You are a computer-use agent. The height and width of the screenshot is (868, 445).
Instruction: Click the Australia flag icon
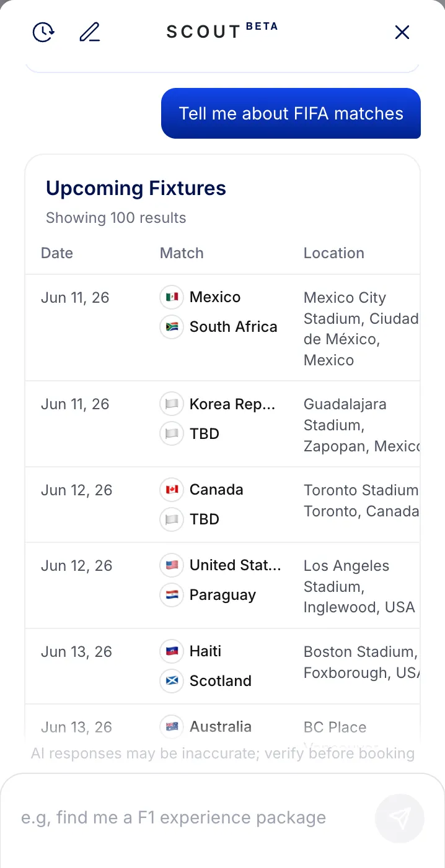point(171,727)
